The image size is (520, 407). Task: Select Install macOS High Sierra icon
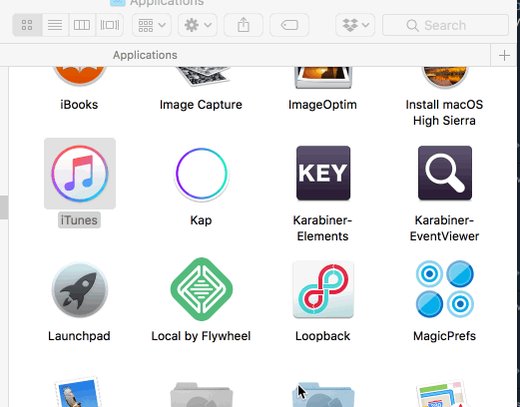coord(445,77)
